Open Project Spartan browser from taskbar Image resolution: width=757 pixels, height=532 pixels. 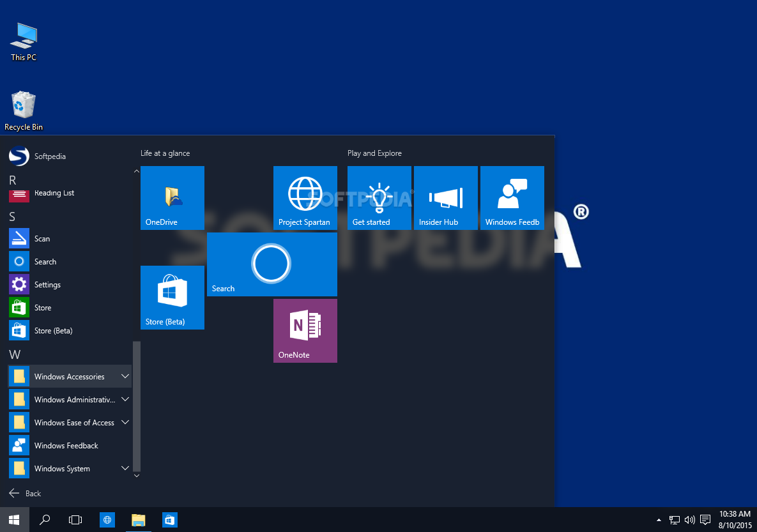pyautogui.click(x=107, y=519)
